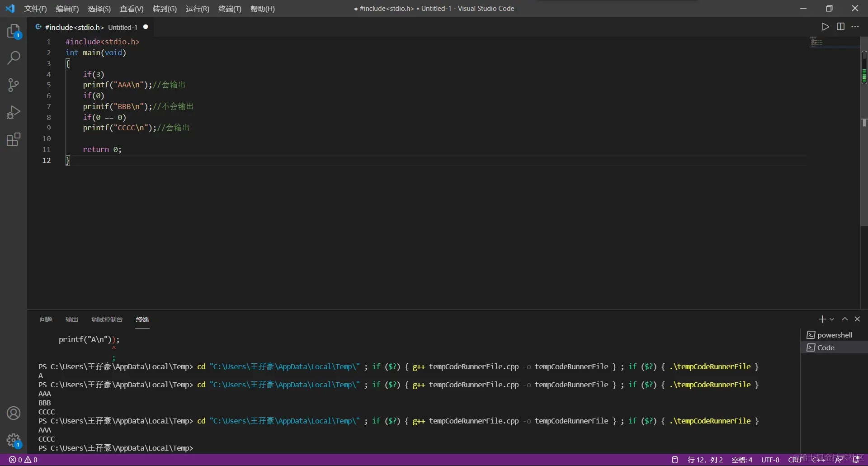The width and height of the screenshot is (868, 466).
Task: Run the code with the play button
Action: [x=825, y=27]
